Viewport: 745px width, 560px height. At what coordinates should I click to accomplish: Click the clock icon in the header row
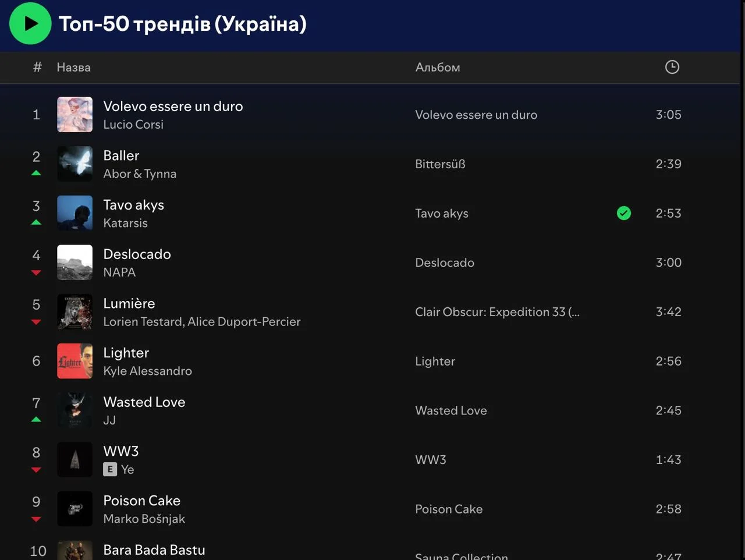[x=672, y=67]
